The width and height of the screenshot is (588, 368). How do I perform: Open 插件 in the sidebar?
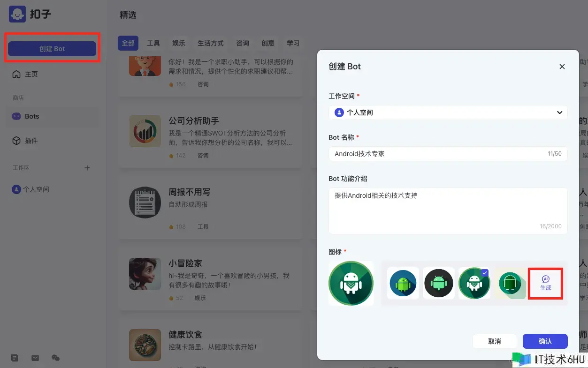coord(31,141)
